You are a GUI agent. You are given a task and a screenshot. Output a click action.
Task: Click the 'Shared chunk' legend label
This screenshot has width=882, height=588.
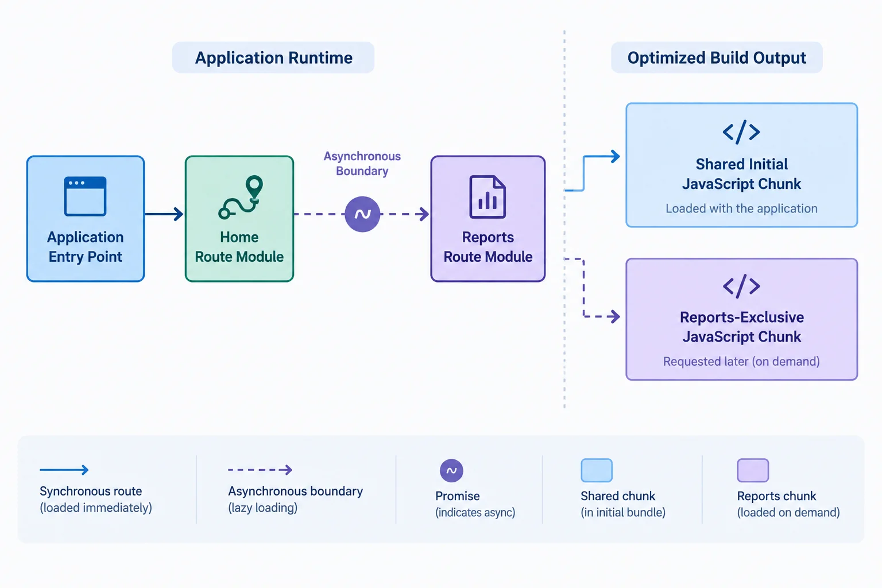618,496
